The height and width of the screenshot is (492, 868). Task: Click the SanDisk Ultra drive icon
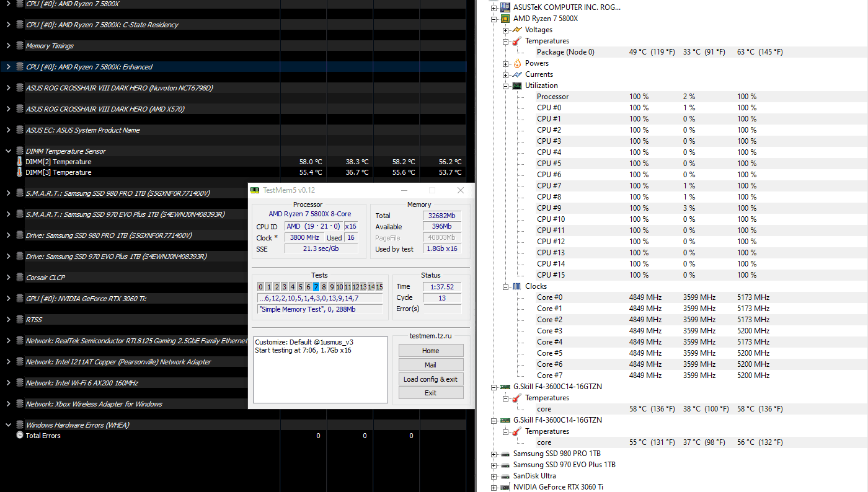[506, 476]
